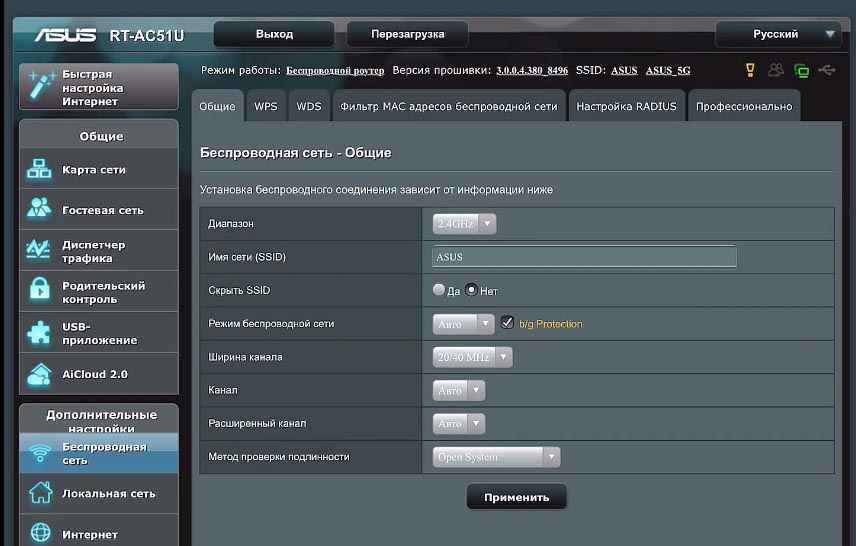Screen dimensions: 856x546
Task: Click the Parental Control padlock icon
Action: (40, 292)
